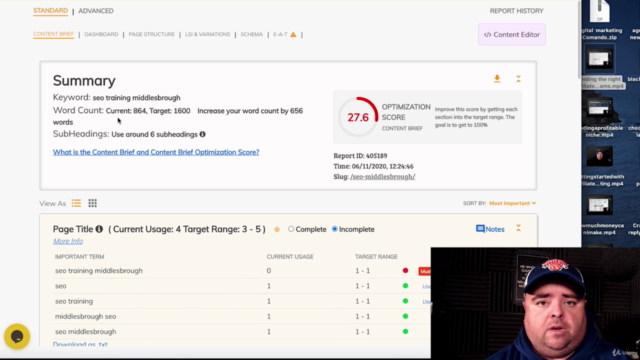Screen dimensions: 640x360
Task: Mark Page Title as Incomplete
Action: click(335, 229)
